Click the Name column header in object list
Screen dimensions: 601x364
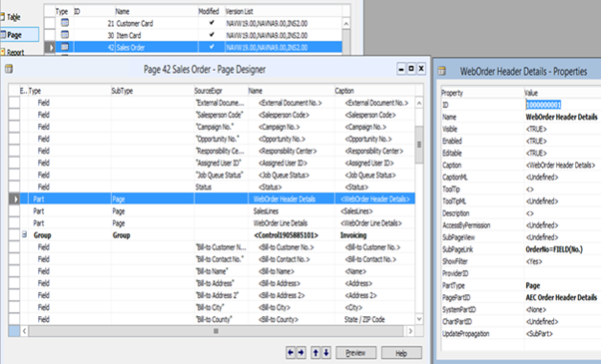coord(156,11)
